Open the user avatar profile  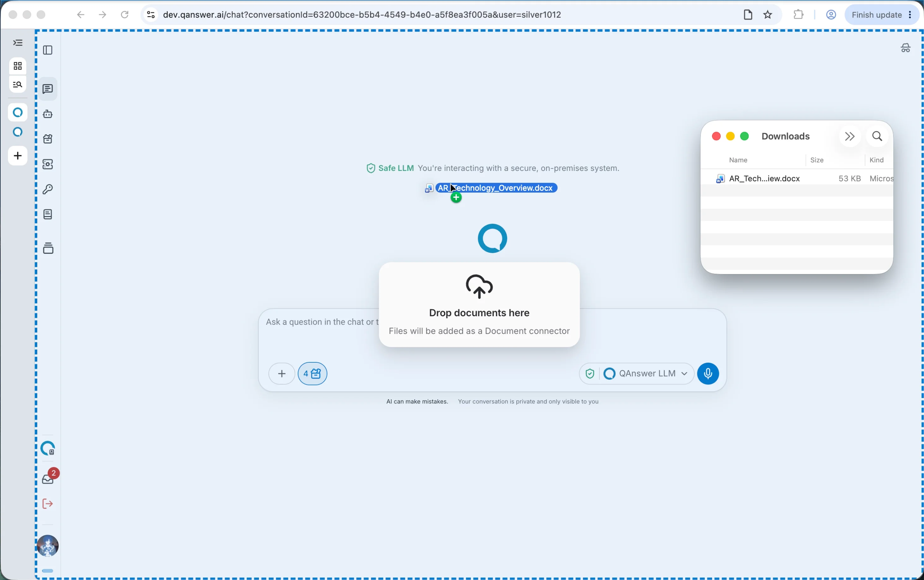[48, 546]
